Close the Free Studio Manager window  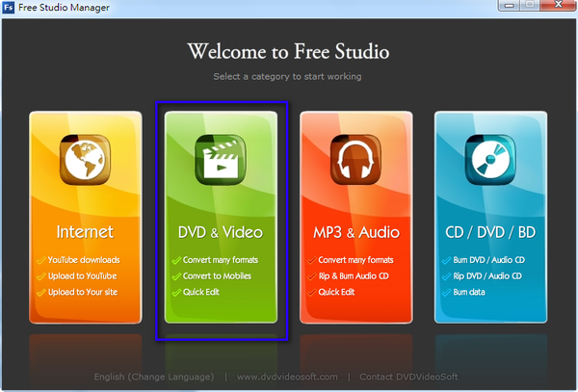click(558, 5)
